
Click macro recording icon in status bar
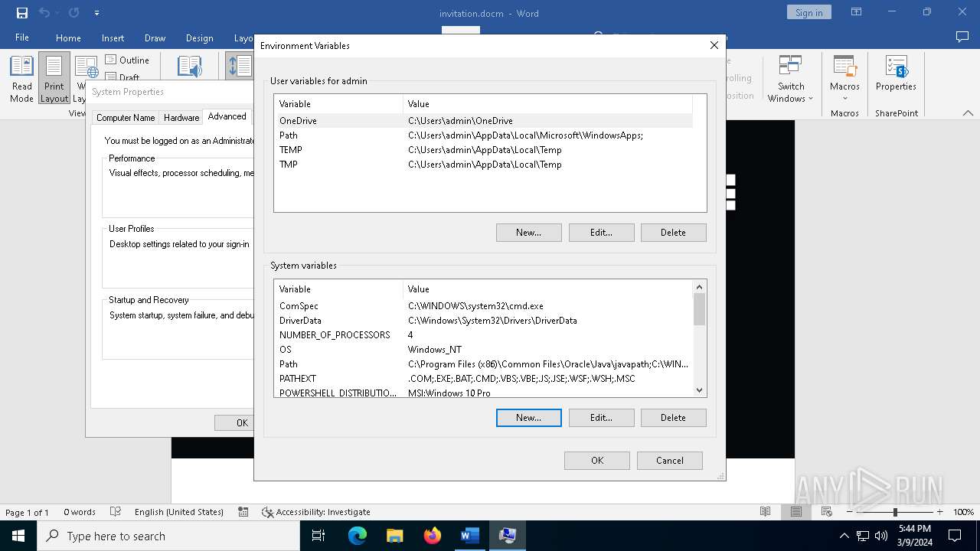[243, 512]
